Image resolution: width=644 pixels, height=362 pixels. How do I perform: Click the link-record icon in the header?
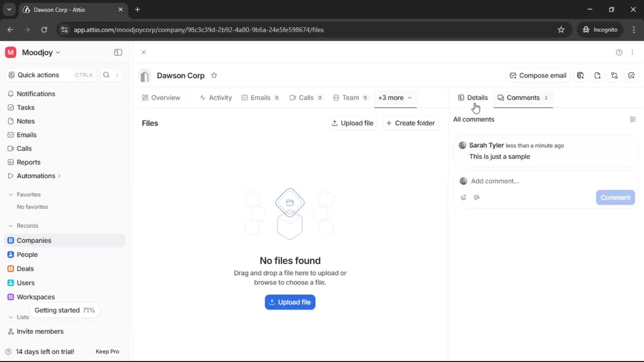614,75
